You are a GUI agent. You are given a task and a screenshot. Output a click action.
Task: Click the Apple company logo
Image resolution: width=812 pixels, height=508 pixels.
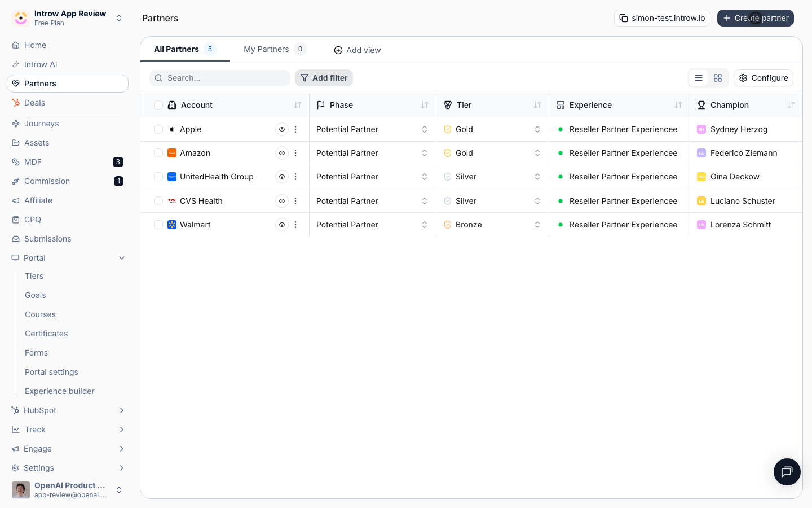click(x=172, y=129)
